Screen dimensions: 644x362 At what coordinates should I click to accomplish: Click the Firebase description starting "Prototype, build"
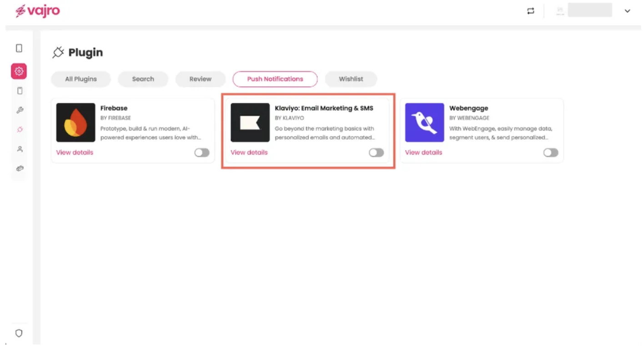151,133
